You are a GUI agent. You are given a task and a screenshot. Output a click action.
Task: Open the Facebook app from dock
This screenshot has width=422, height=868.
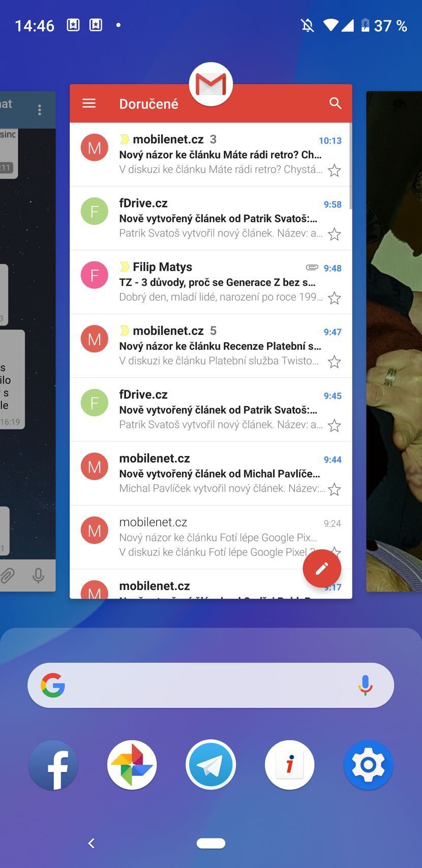point(53,765)
